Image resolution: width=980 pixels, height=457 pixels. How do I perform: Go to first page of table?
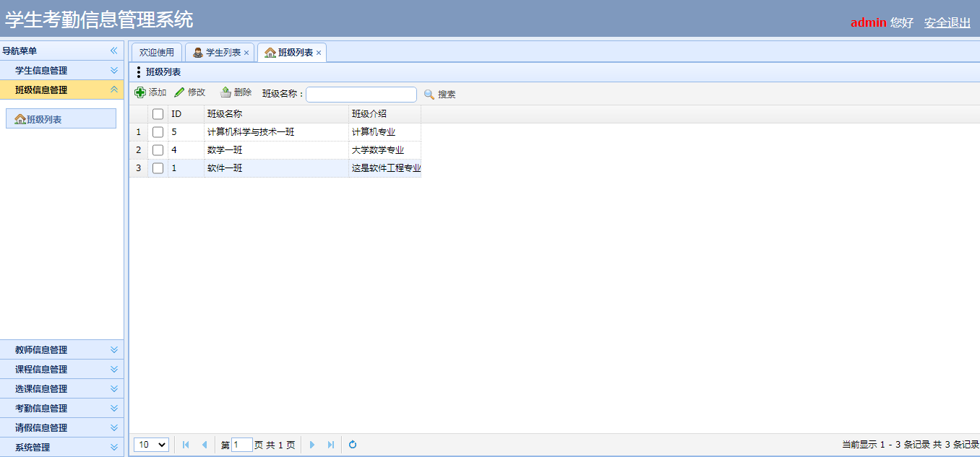coord(186,445)
